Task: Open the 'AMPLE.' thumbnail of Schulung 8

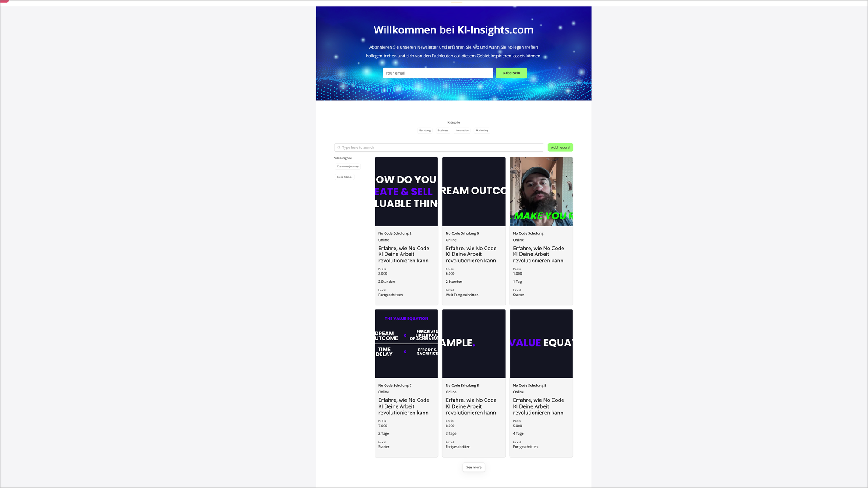Action: [x=474, y=344]
